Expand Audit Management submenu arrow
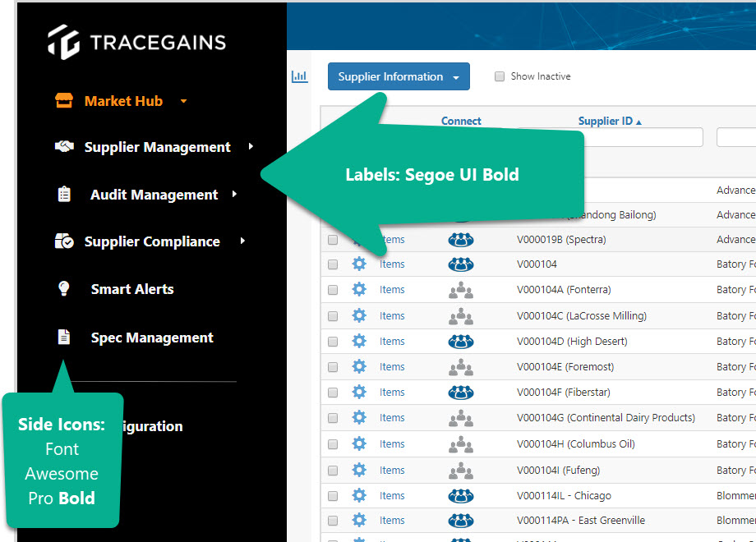 (x=235, y=194)
